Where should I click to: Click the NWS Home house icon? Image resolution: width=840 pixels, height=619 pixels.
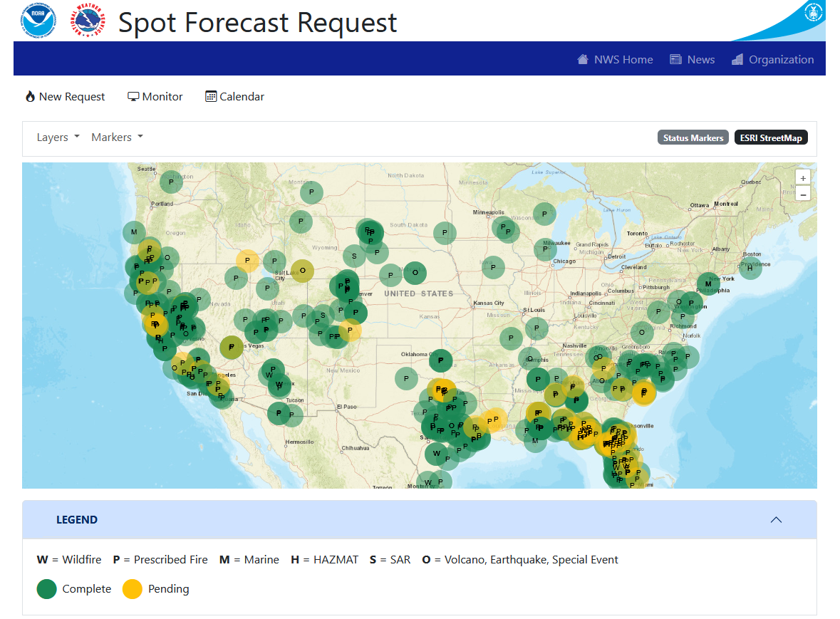[x=583, y=60]
